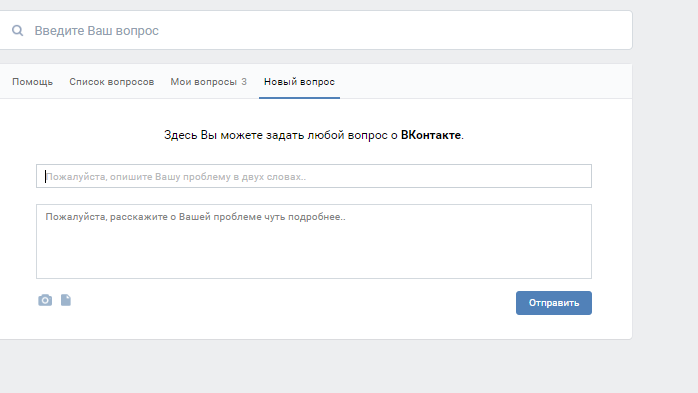Switch to the Список вопросов tab
Screen dimensions: 698x393
pos(112,82)
